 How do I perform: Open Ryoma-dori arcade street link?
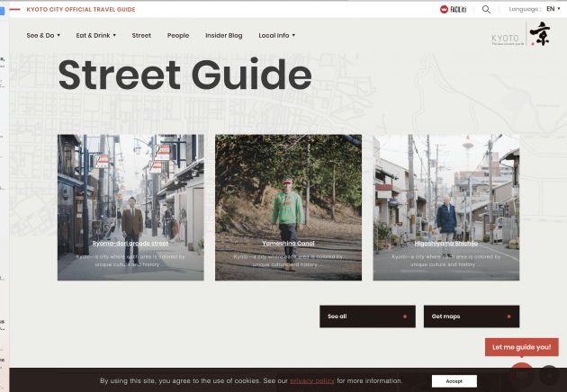tap(130, 243)
